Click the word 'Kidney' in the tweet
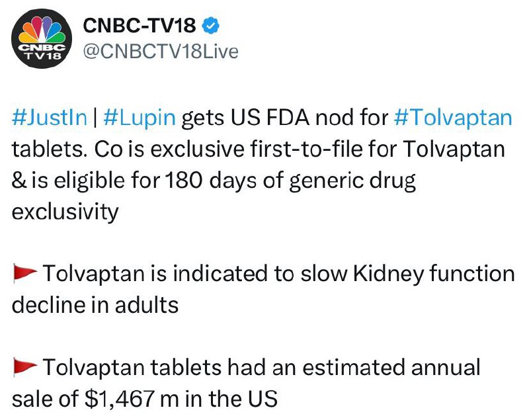 tap(388, 274)
